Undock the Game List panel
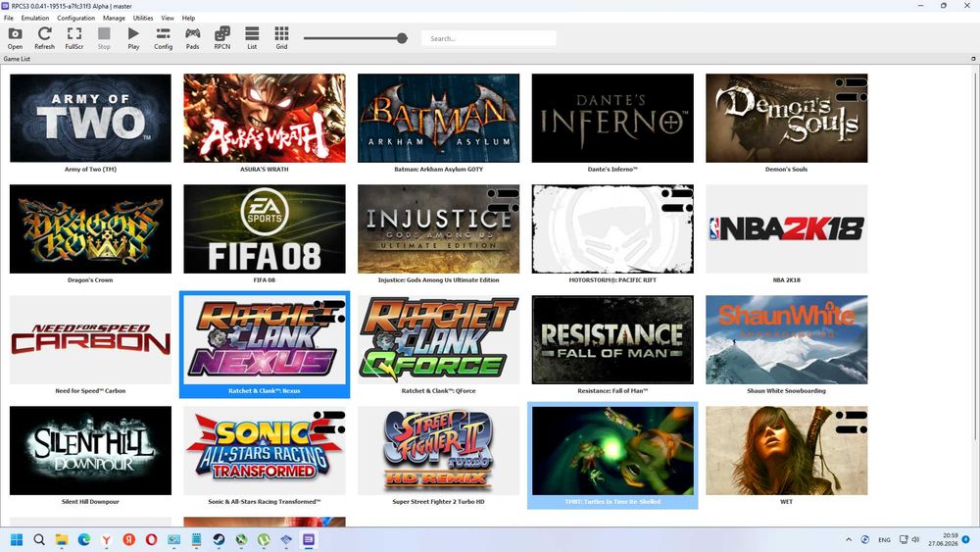980x552 pixels. click(x=973, y=59)
